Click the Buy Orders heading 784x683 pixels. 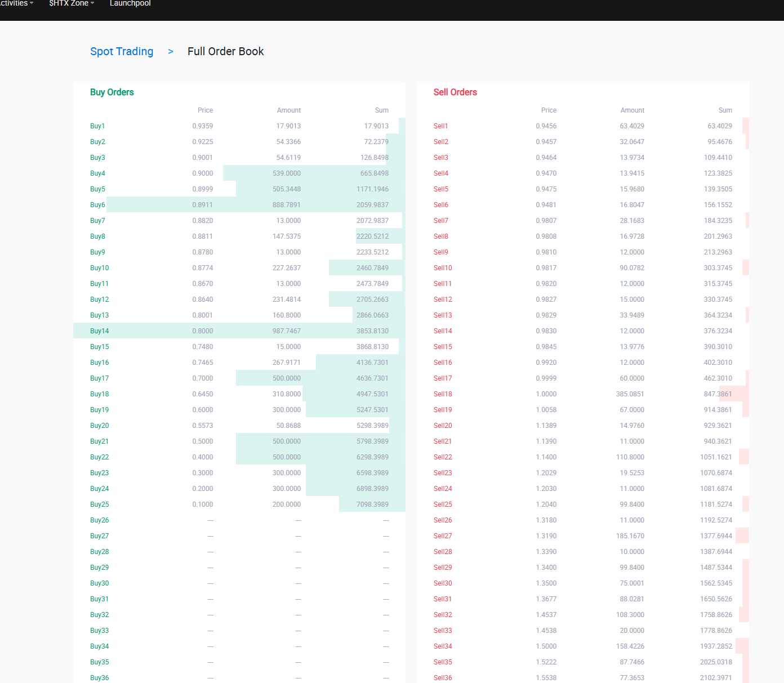tap(112, 92)
